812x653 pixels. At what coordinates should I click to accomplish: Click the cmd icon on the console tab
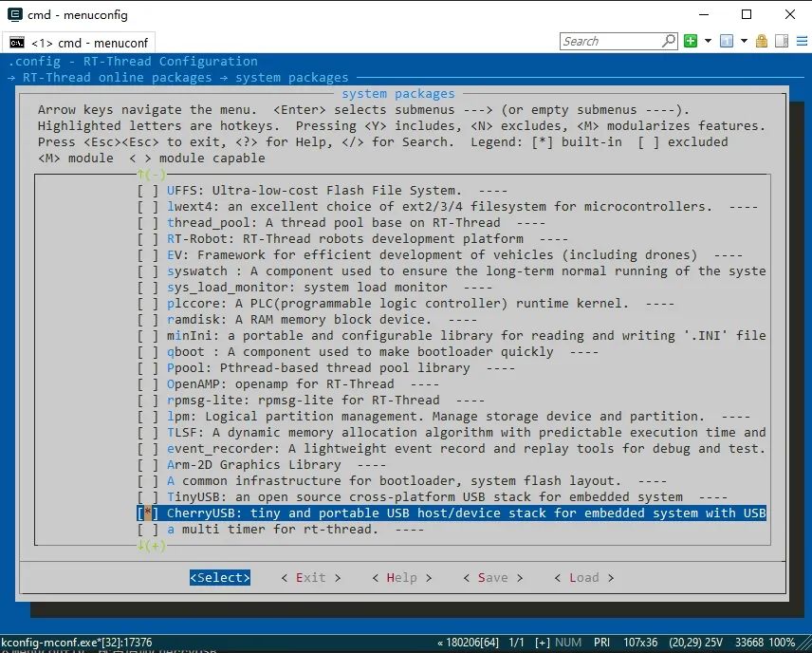click(x=17, y=43)
